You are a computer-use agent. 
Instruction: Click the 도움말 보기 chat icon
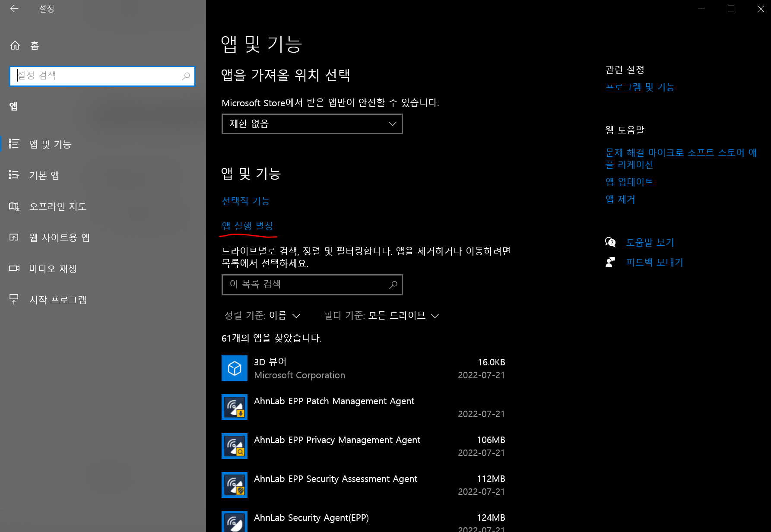(610, 242)
